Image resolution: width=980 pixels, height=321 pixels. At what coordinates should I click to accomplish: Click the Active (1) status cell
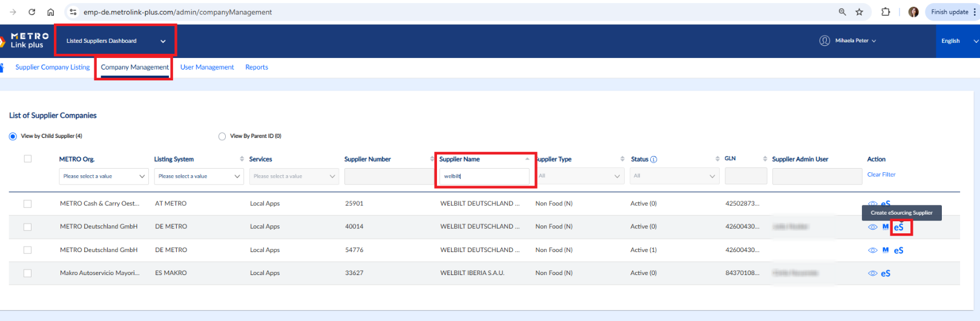point(643,250)
